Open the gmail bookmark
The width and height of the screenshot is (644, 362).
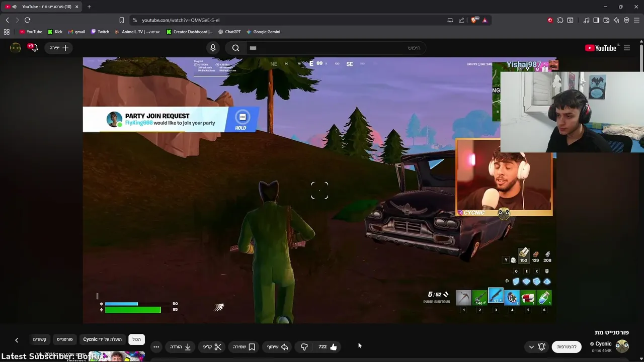[x=76, y=32]
